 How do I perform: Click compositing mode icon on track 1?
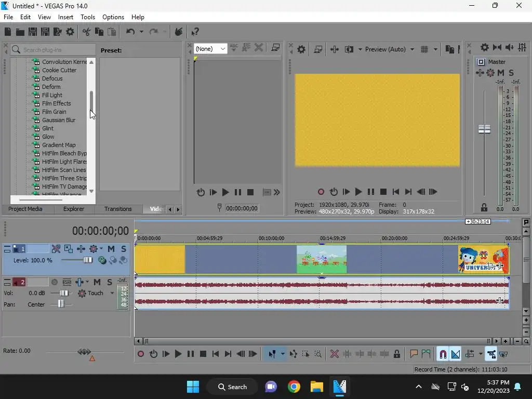pyautogui.click(x=102, y=260)
